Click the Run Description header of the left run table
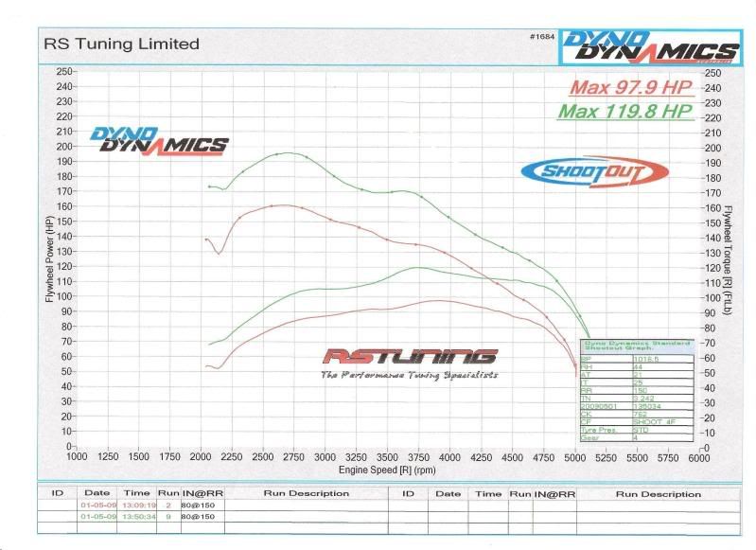This screenshot has width=756, height=550. [307, 493]
